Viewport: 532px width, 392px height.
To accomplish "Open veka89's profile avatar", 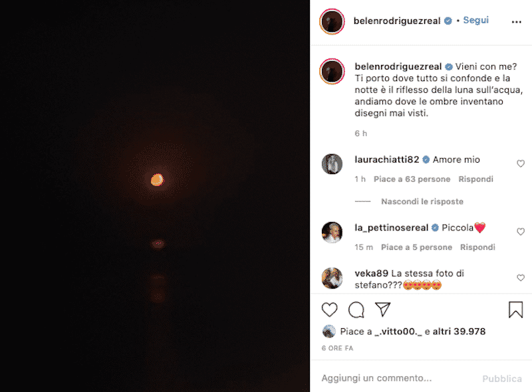I will click(x=332, y=278).
